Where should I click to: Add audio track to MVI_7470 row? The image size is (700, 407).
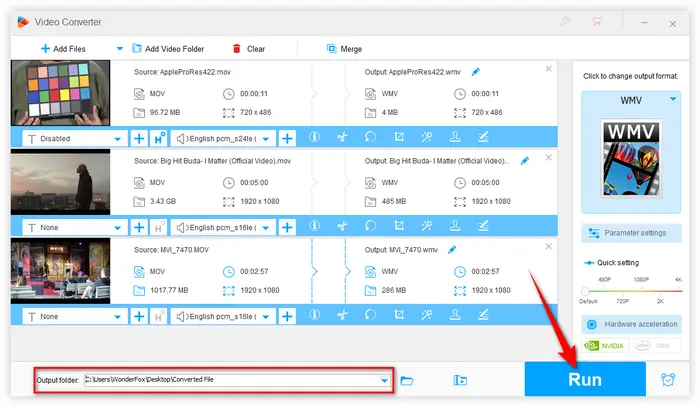(287, 316)
